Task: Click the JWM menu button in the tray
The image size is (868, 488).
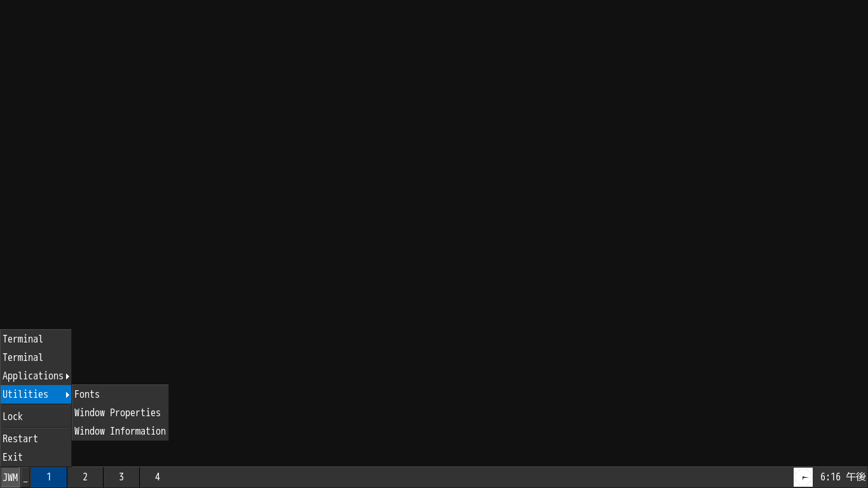Action: 10,477
